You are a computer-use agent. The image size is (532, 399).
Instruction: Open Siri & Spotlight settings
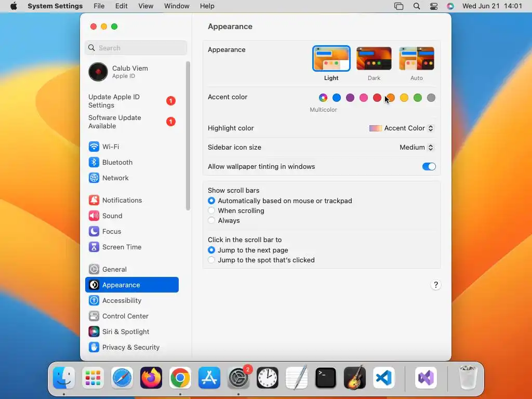click(x=131, y=332)
